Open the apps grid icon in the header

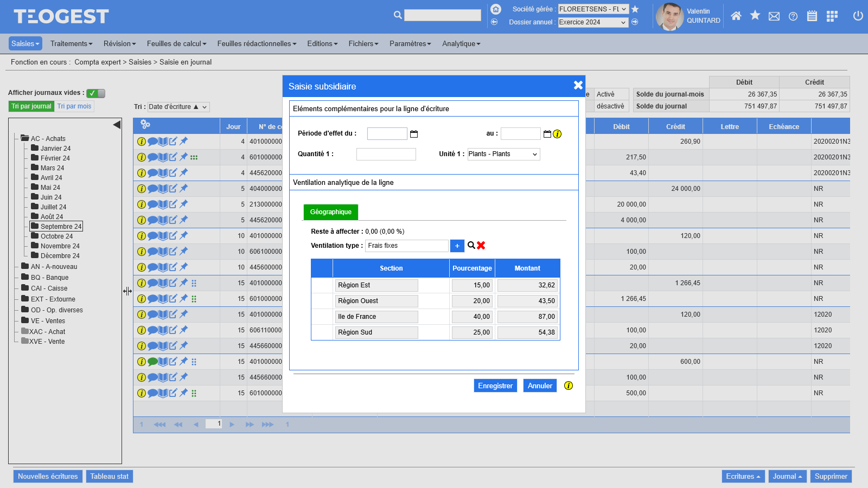tap(832, 16)
